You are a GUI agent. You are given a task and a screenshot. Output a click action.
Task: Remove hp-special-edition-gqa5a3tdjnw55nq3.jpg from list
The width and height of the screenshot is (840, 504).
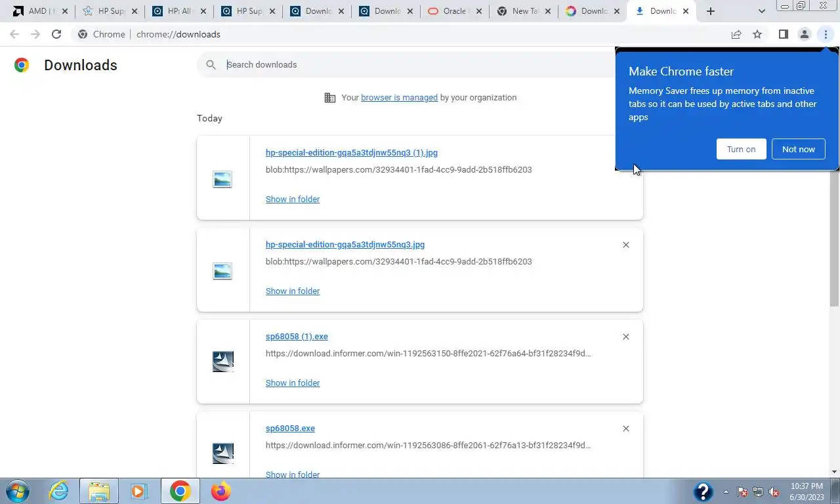(x=625, y=245)
